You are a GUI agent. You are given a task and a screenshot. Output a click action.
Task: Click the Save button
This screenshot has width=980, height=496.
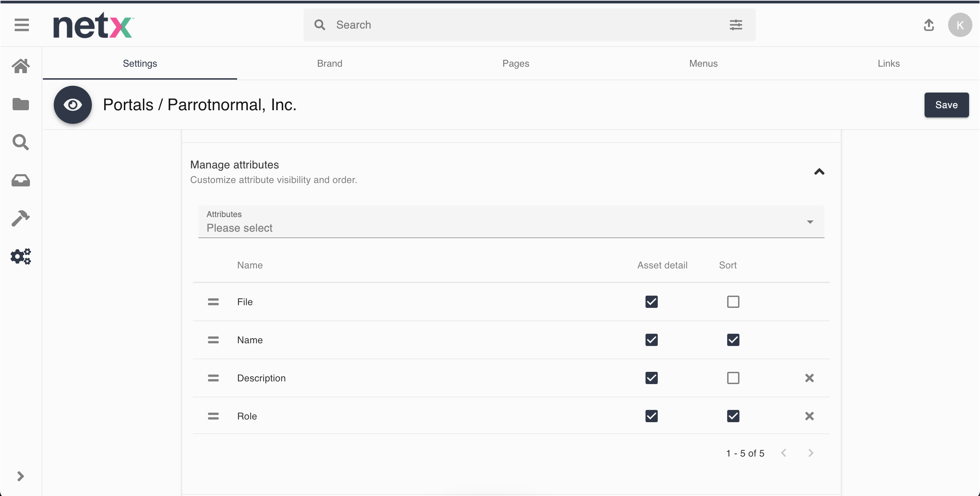point(946,105)
